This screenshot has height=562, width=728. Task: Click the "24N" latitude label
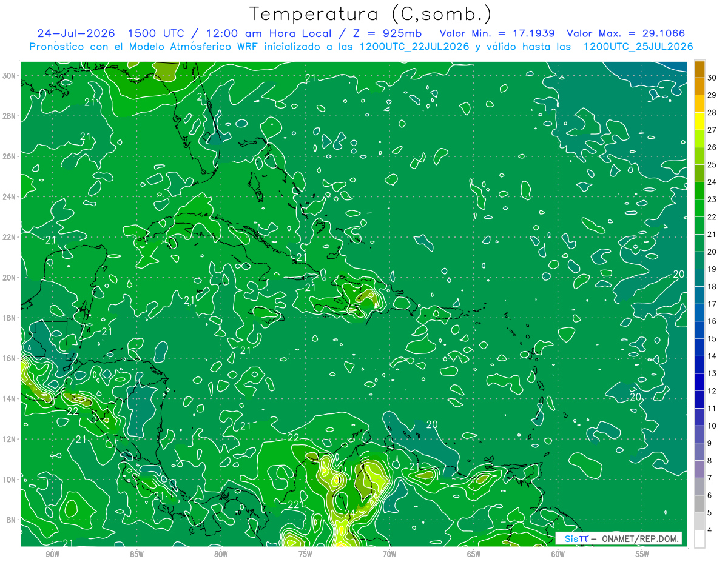click(x=9, y=197)
